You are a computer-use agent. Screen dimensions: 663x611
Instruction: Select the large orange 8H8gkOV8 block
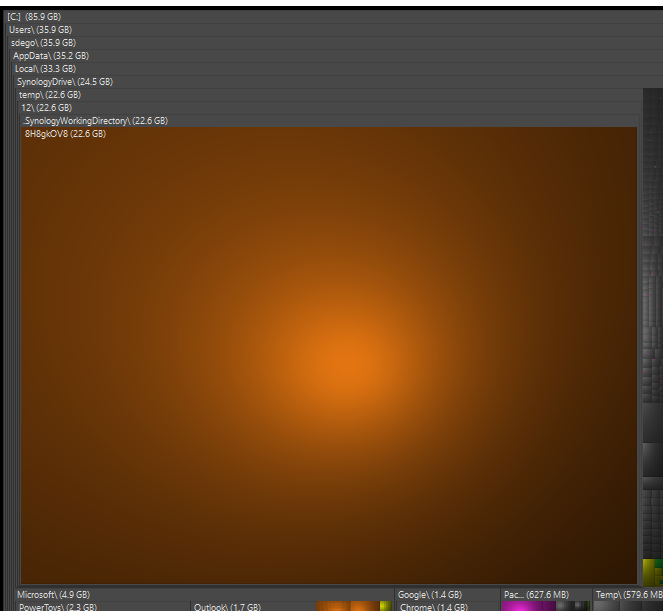coord(330,360)
